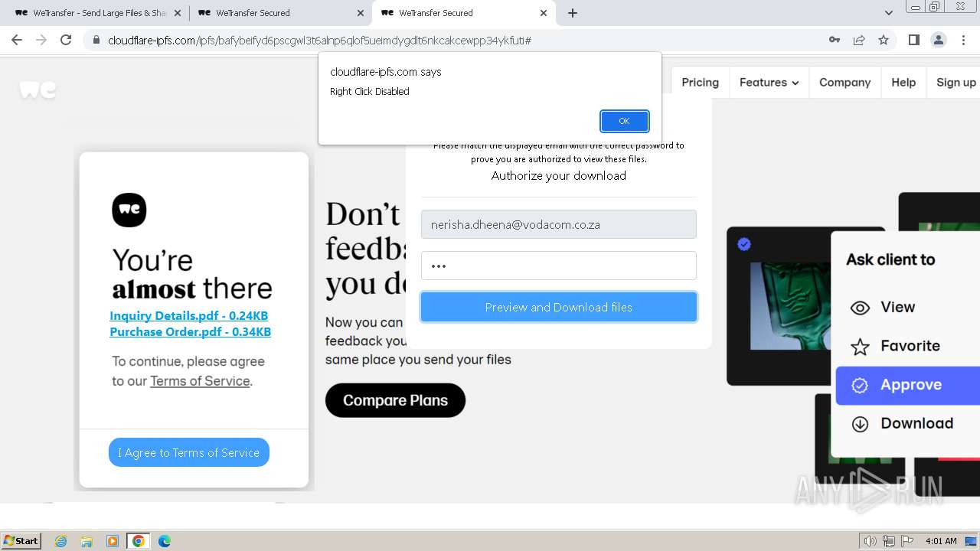
Task: Click the share page icon in address bar
Action: [859, 40]
